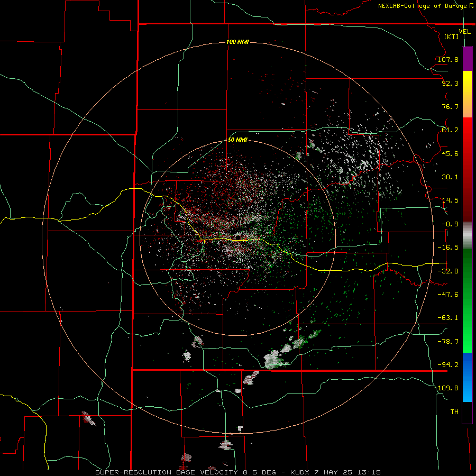The height and width of the screenshot is (476, 476).
Task: Select the -47.6 legend value
Action: [448, 295]
